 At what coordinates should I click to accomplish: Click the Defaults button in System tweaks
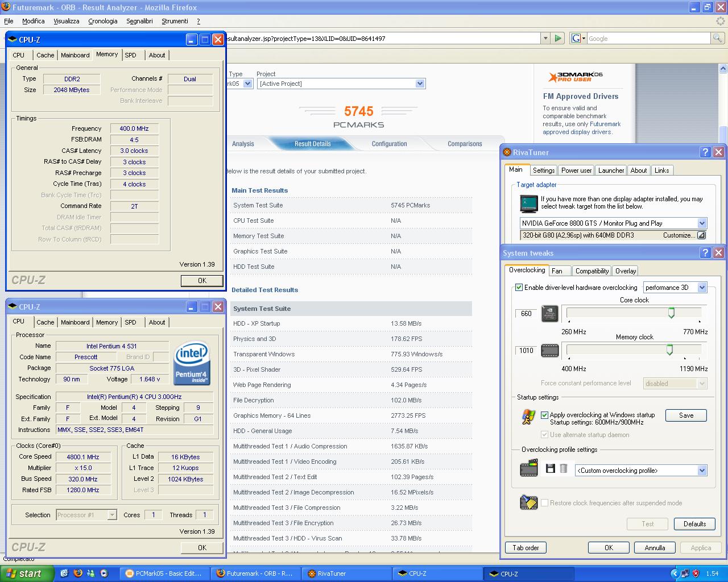[x=694, y=524]
